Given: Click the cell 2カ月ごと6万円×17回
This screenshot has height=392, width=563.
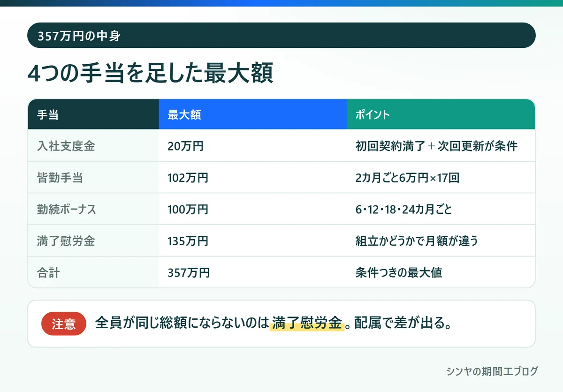Looking at the screenshot, I should (441, 177).
